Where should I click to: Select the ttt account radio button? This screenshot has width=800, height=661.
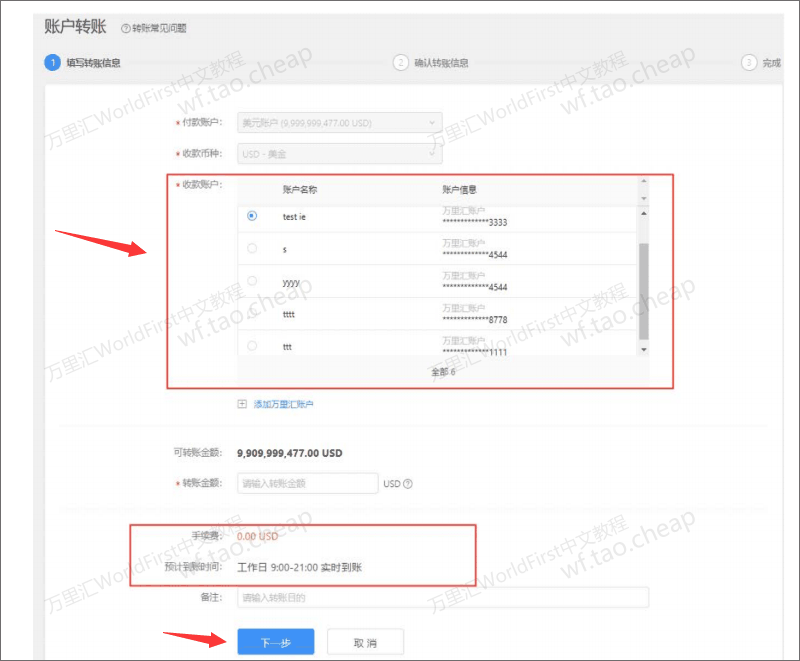click(x=252, y=346)
